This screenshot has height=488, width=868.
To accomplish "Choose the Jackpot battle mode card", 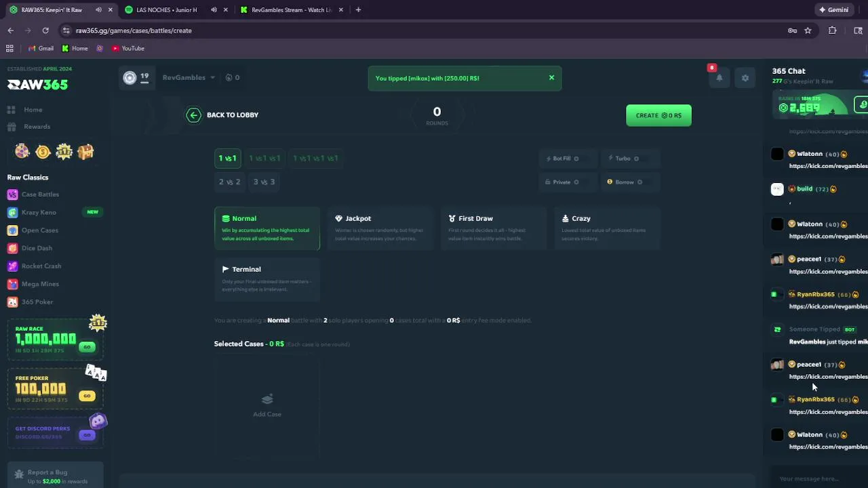I will tap(380, 228).
